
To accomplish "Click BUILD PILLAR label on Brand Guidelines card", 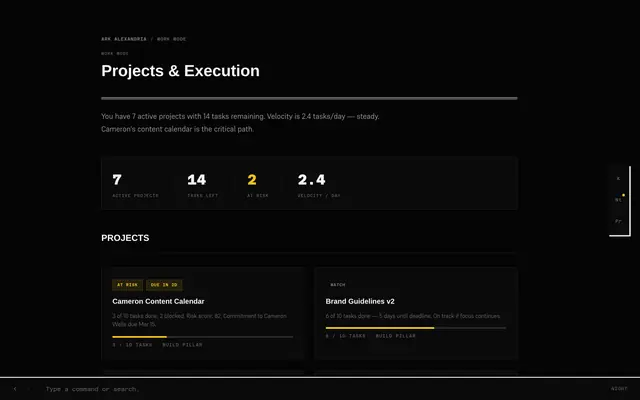I will [396, 336].
